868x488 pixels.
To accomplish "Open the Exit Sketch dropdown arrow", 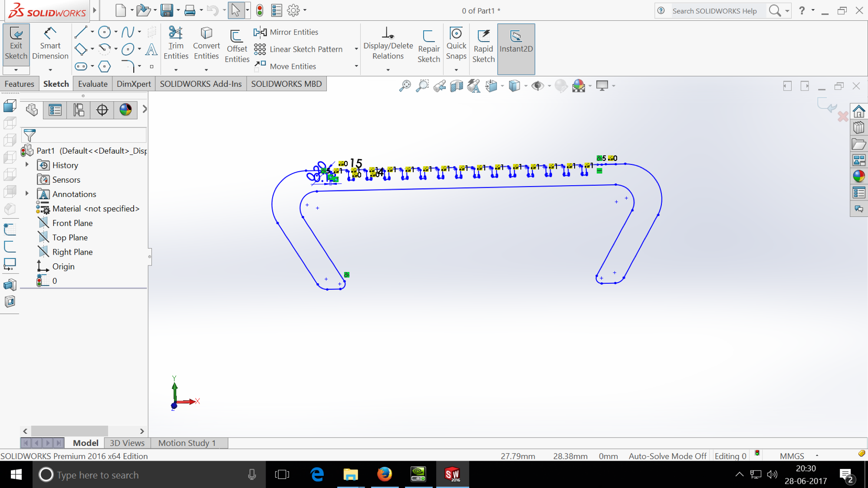I will [16, 70].
